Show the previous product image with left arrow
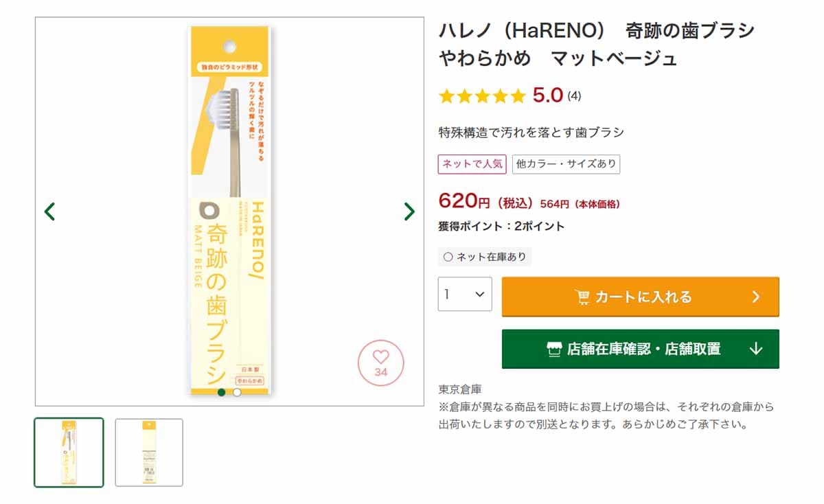 (49, 211)
